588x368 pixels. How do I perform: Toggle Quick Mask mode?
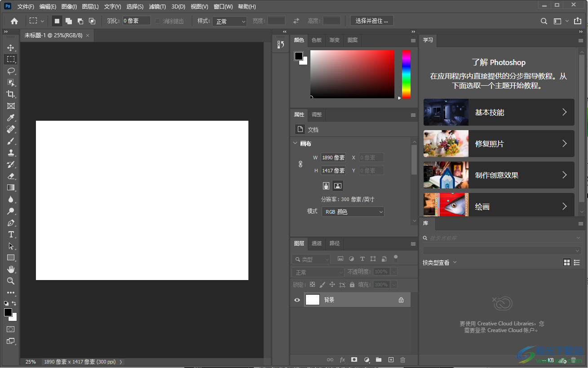pyautogui.click(x=11, y=329)
